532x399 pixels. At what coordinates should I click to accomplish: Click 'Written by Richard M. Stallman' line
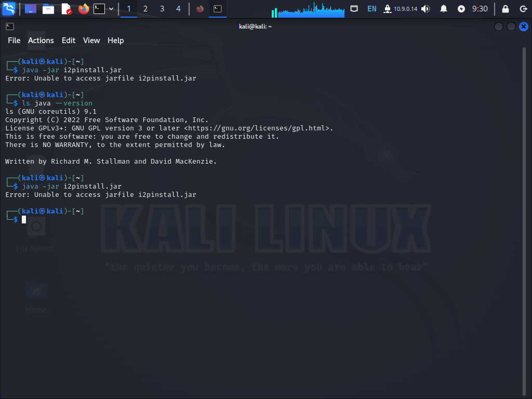point(111,162)
